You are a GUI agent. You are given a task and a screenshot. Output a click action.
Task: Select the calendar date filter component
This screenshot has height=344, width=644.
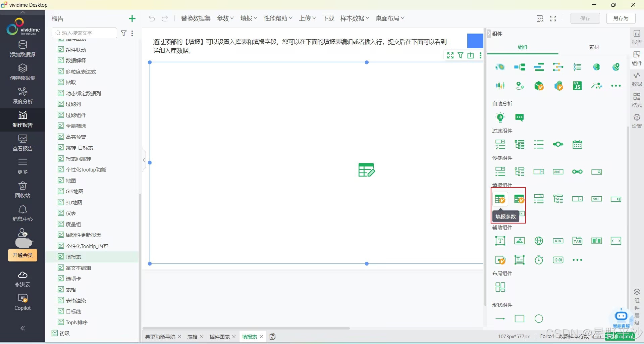(577, 145)
